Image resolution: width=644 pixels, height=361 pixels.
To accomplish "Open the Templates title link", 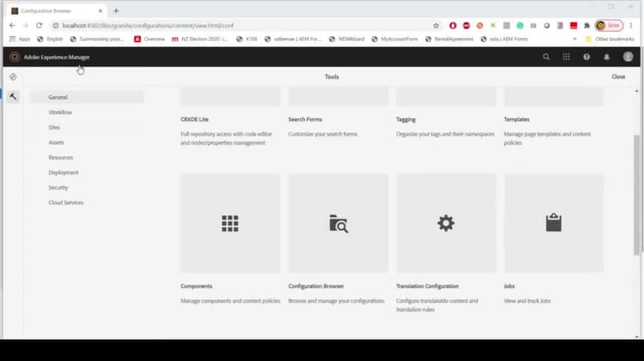I will 517,119.
